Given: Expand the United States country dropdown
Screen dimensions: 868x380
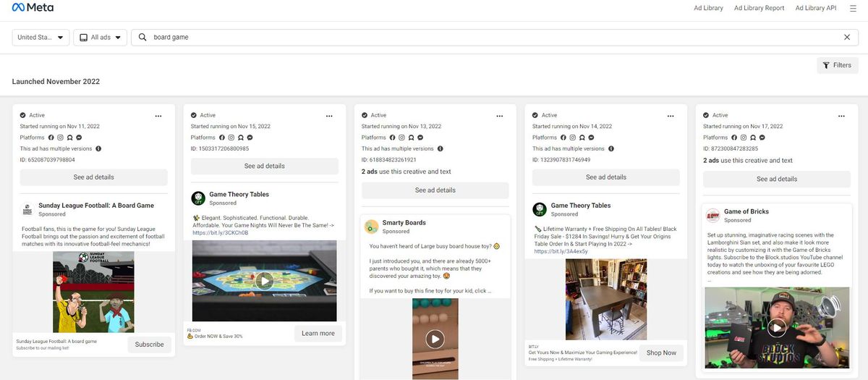Looking at the screenshot, I should click(41, 37).
